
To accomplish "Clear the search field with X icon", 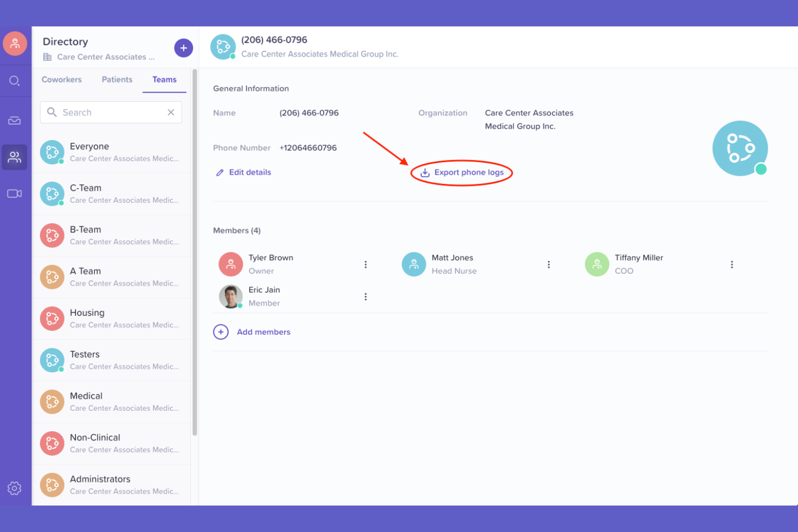I will tap(171, 112).
